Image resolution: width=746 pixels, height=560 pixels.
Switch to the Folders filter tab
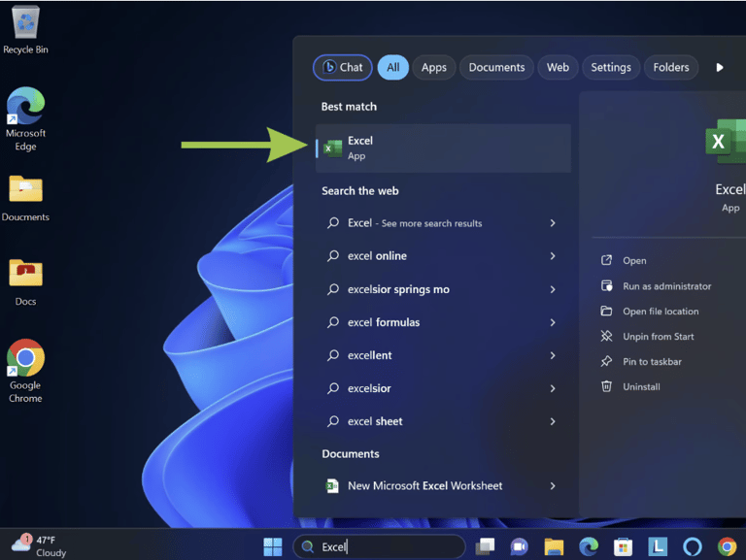point(671,68)
